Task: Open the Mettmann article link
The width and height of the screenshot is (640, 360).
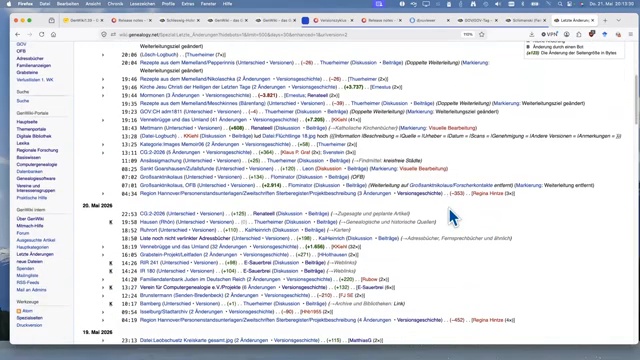Action: point(151,128)
